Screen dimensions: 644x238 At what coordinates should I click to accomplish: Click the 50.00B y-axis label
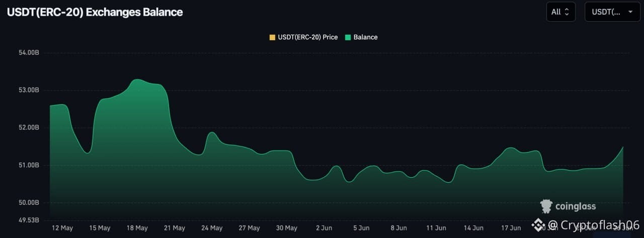point(29,203)
